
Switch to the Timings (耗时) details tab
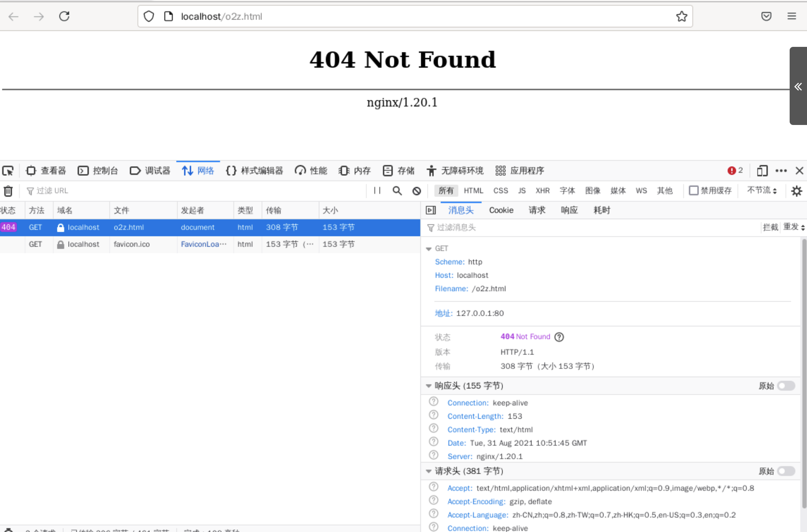(602, 210)
